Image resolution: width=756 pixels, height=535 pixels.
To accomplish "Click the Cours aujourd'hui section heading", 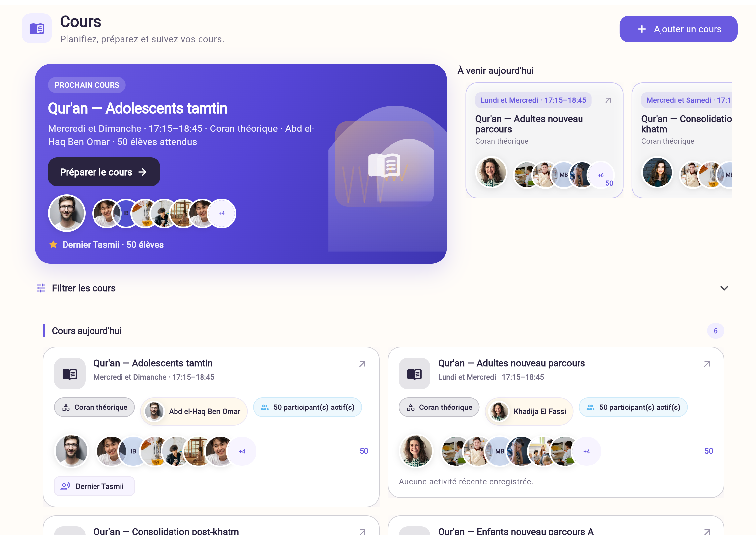I will (x=87, y=331).
